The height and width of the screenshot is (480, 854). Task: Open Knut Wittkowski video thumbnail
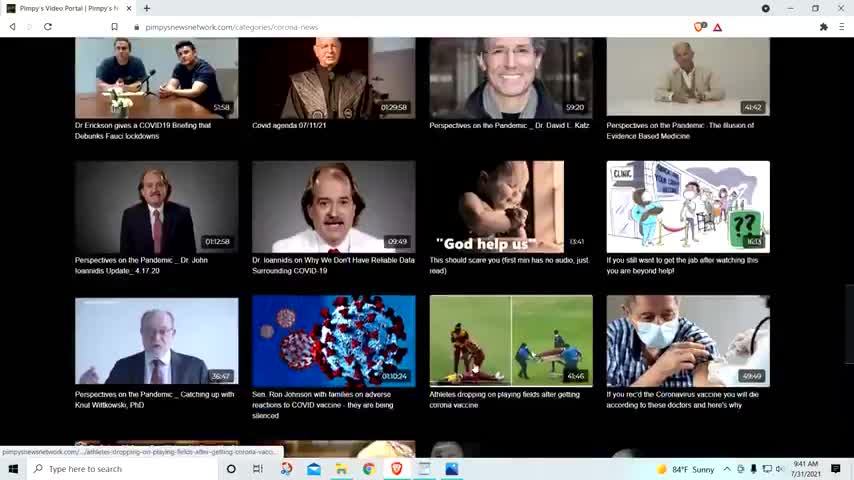(x=156, y=341)
